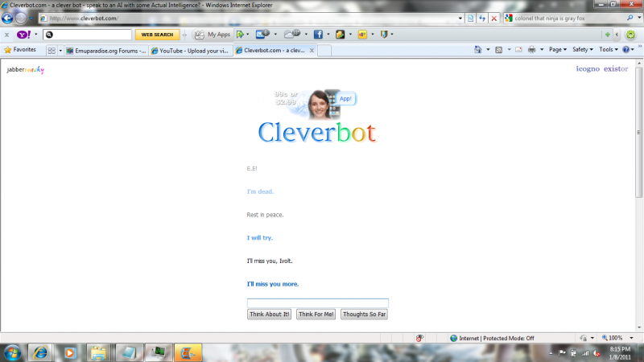Image resolution: width=644 pixels, height=362 pixels.
Task: Click the address bar URL field
Action: [x=249, y=18]
